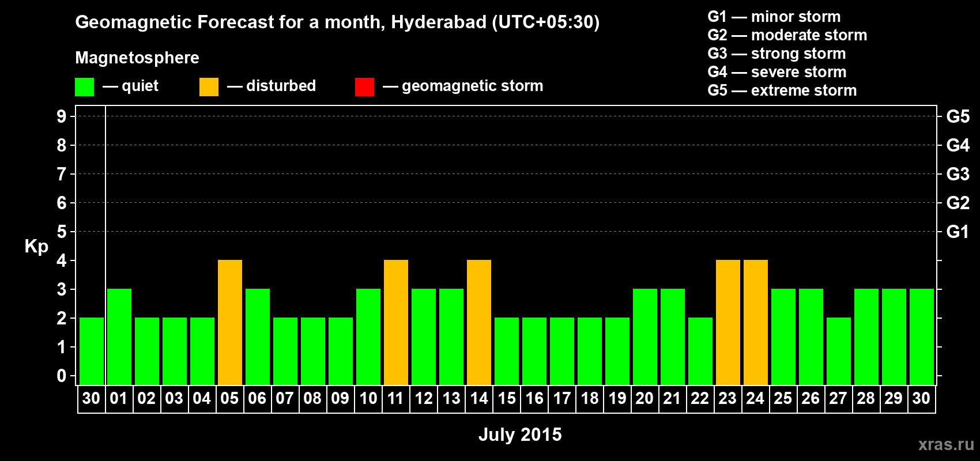Click the 'July 2015' month label
980x461 pixels.
click(520, 434)
